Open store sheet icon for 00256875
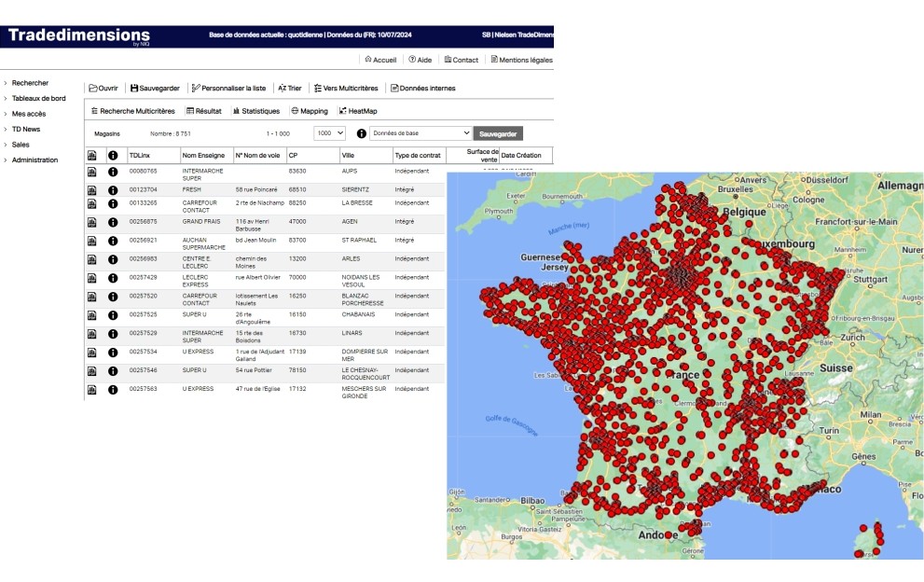Screen dimensions: 924x582 coord(92,222)
